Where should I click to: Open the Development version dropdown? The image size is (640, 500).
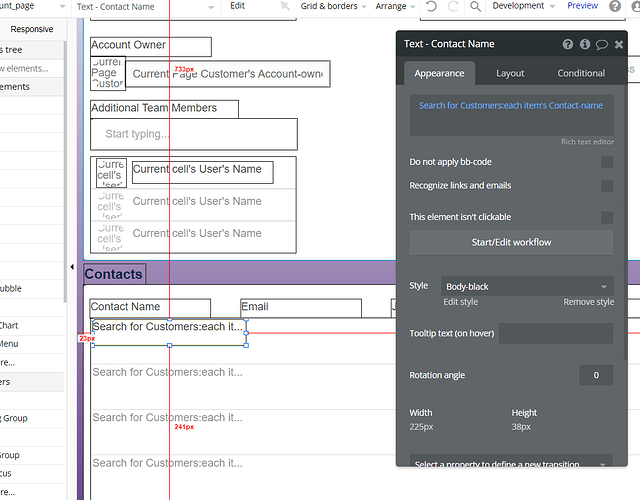click(x=524, y=6)
